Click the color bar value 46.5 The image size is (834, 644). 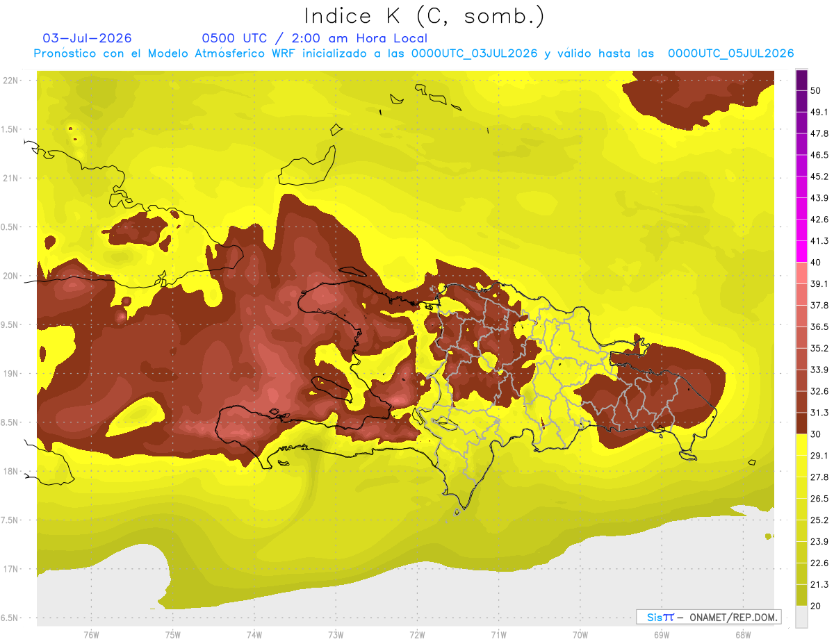819,155
